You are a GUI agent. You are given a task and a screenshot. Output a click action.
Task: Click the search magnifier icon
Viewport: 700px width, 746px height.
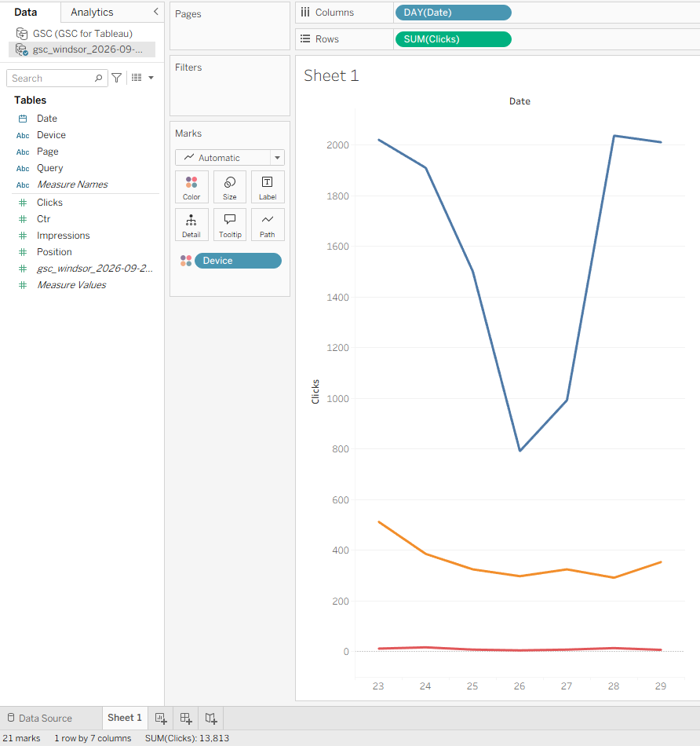point(98,78)
